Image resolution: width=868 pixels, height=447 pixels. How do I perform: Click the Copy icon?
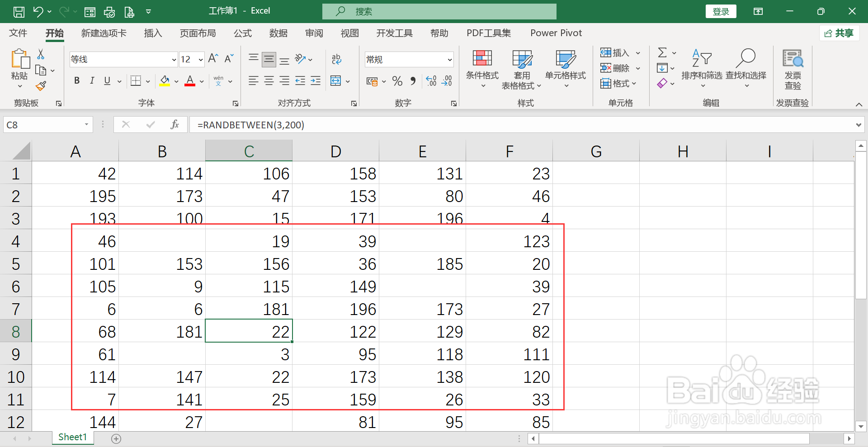[x=41, y=70]
